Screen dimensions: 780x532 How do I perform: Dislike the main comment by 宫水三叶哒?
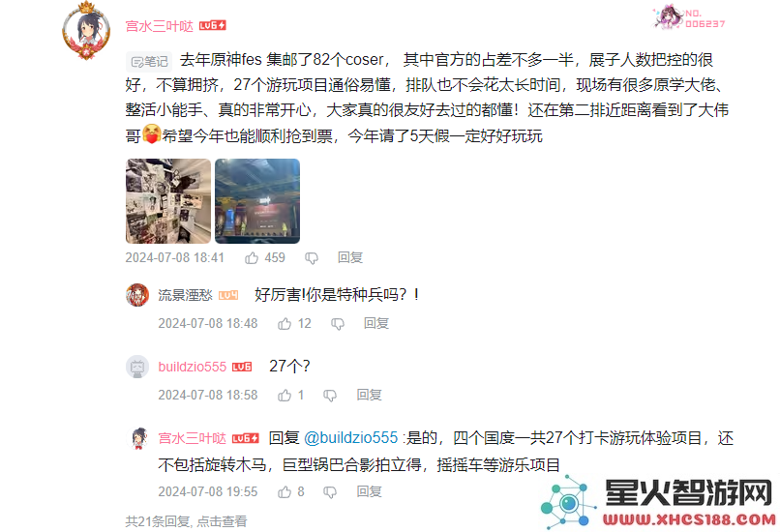(x=312, y=258)
